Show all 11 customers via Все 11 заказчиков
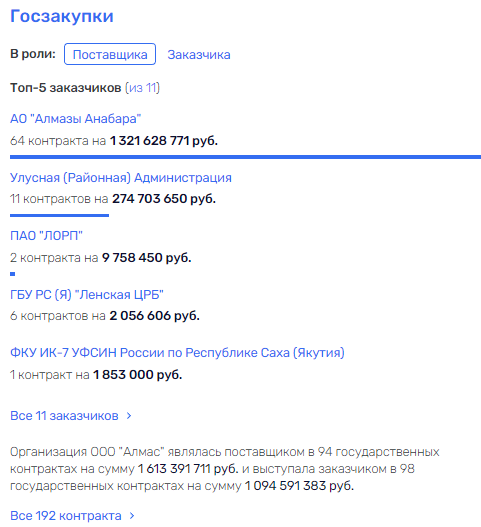Viewport: 481px width, 527px height. point(71,416)
